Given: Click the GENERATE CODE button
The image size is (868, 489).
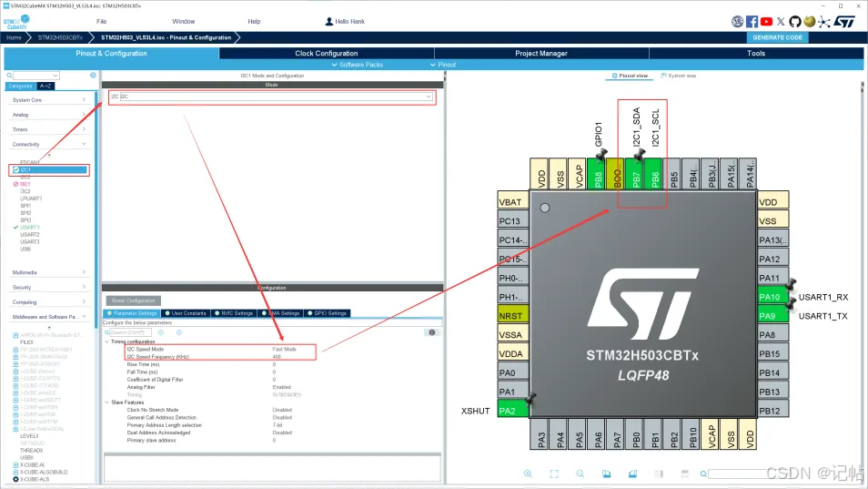Looking at the screenshot, I should [778, 37].
